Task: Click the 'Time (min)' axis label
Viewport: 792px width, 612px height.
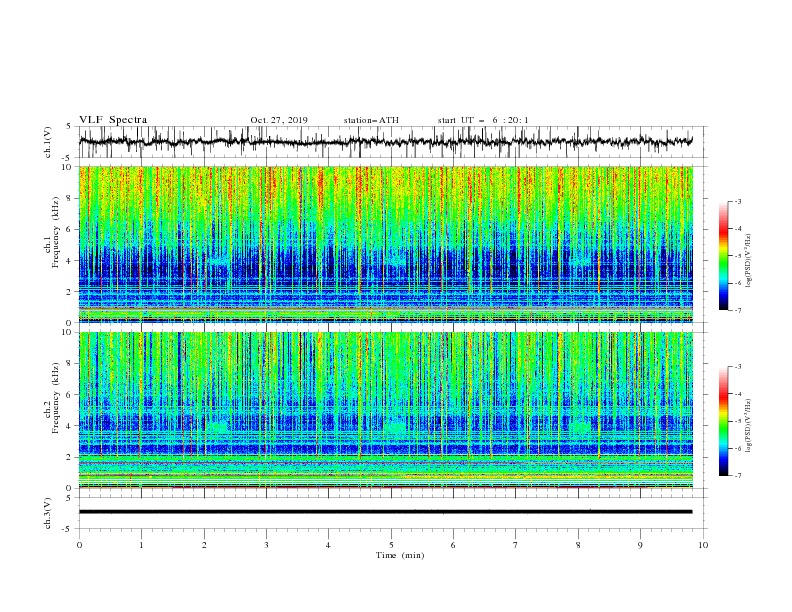Action: point(400,555)
